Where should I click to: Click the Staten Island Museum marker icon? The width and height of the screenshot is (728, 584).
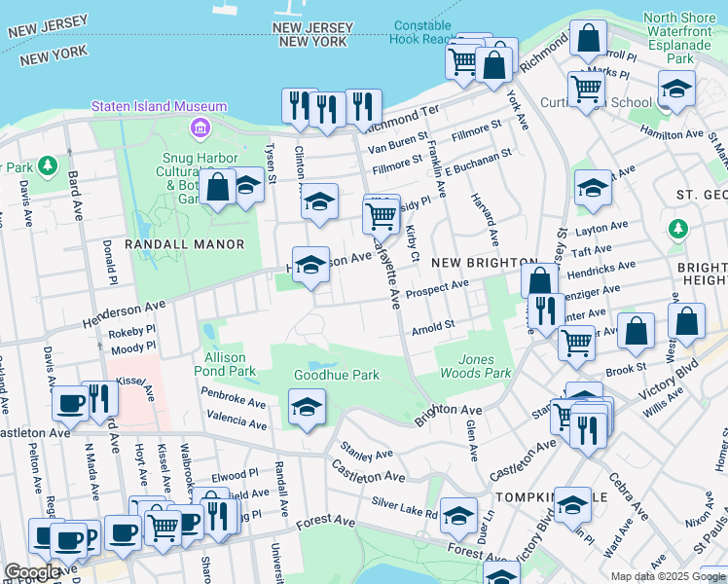click(x=200, y=127)
